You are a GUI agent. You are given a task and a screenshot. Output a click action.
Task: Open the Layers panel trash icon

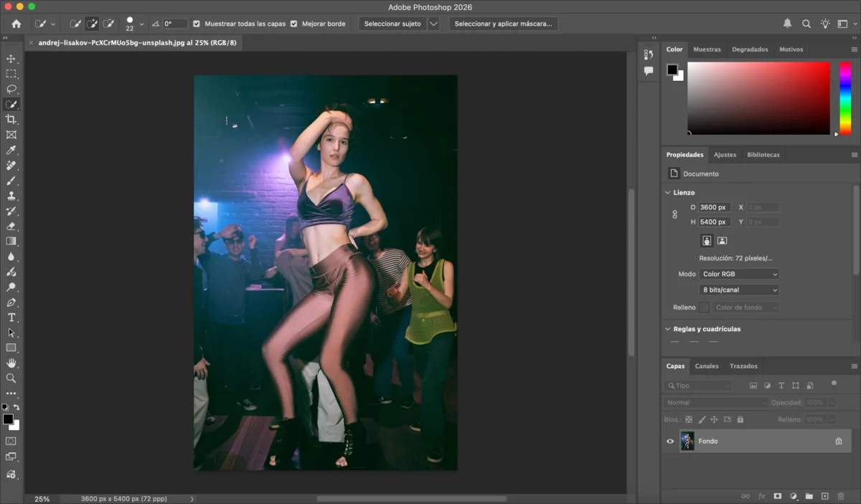pos(841,495)
